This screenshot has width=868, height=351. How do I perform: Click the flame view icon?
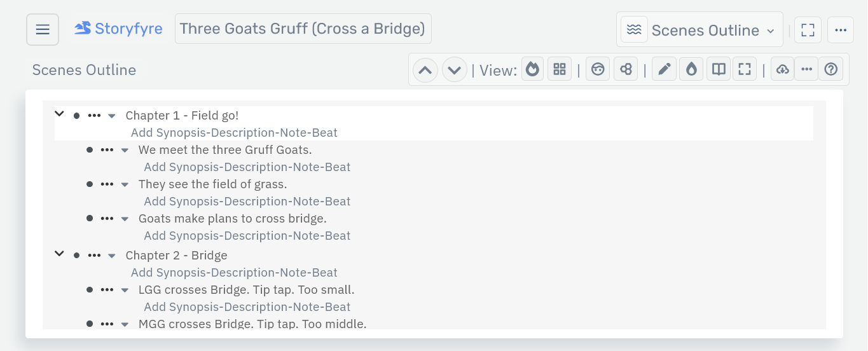click(533, 69)
